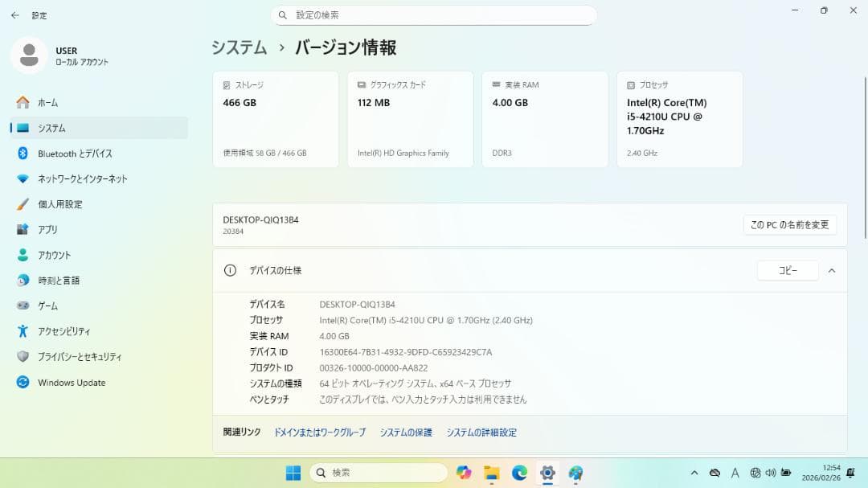
Task: Click この PC の名前を変更 button
Action: pos(790,225)
